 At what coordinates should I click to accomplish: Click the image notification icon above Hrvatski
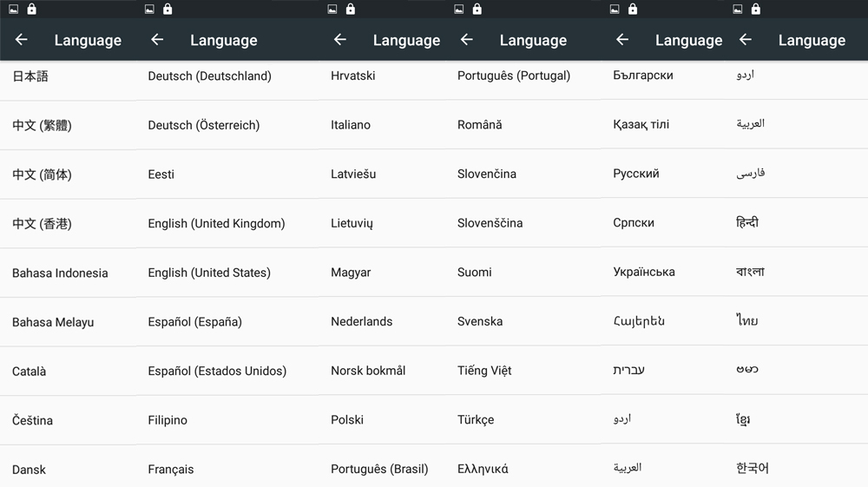coord(332,9)
